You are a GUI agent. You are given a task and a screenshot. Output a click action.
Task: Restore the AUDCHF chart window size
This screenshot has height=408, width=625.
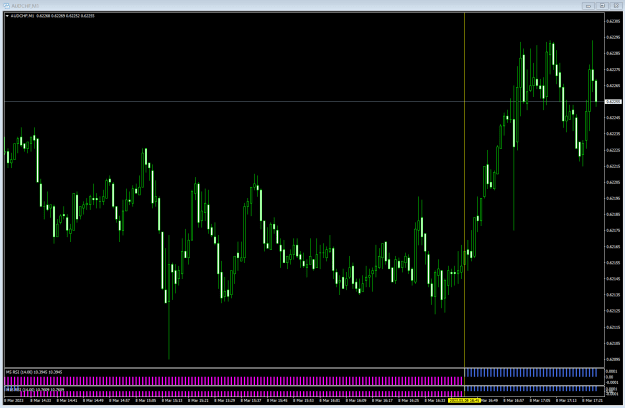tap(602, 6)
